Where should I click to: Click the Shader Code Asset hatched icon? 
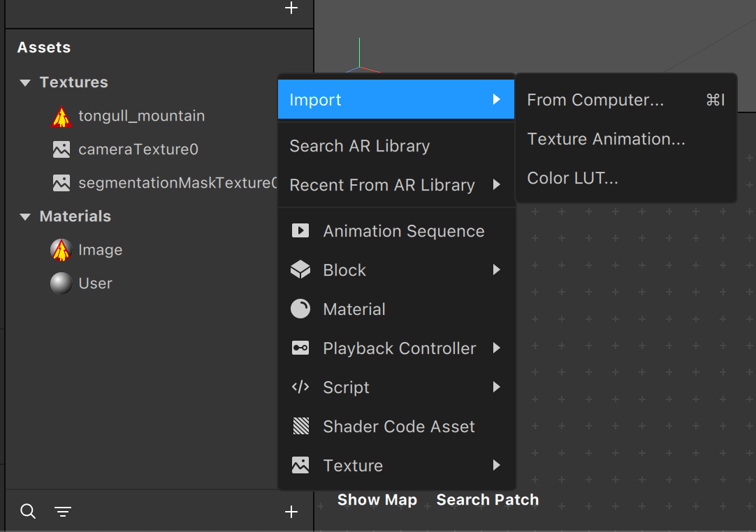coord(300,427)
